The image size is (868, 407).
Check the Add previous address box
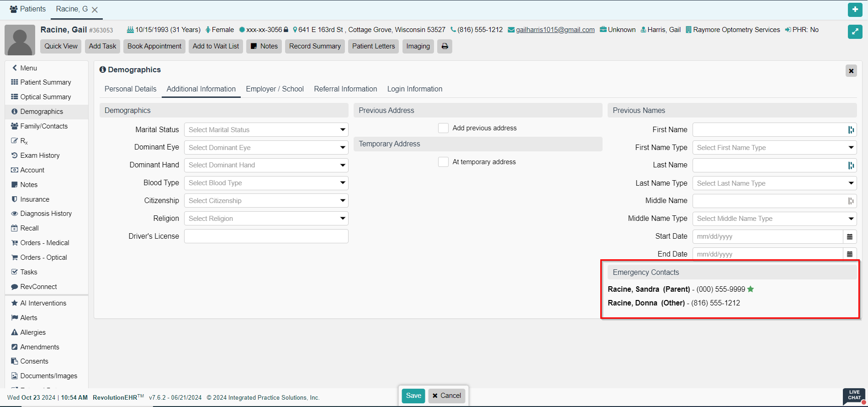443,128
